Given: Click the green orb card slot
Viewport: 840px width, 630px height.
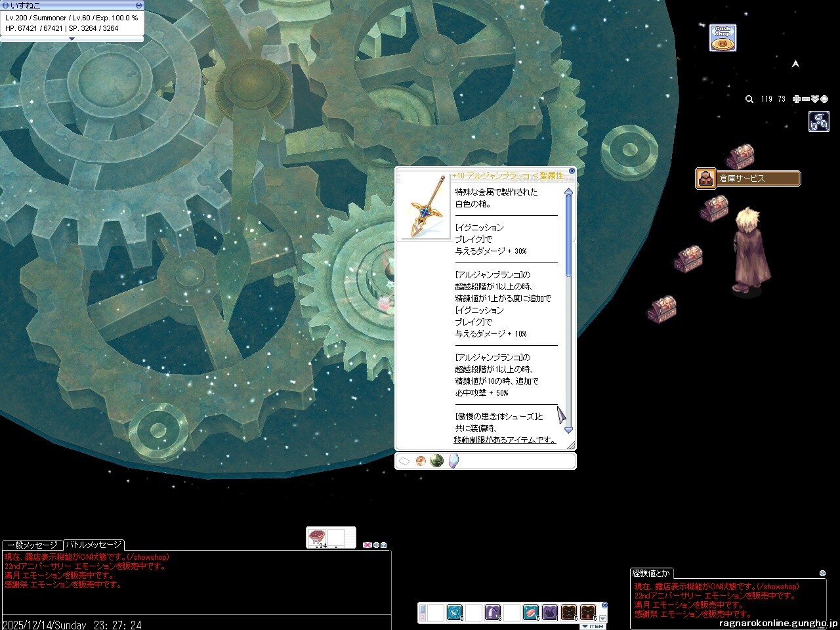Looking at the screenshot, I should pyautogui.click(x=436, y=461).
